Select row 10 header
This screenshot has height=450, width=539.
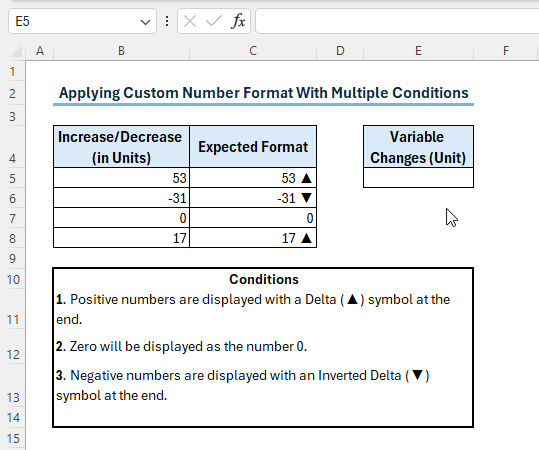13,279
